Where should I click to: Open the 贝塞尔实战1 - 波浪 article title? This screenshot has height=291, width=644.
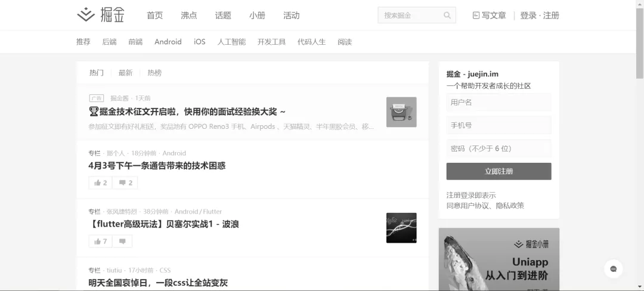point(164,224)
